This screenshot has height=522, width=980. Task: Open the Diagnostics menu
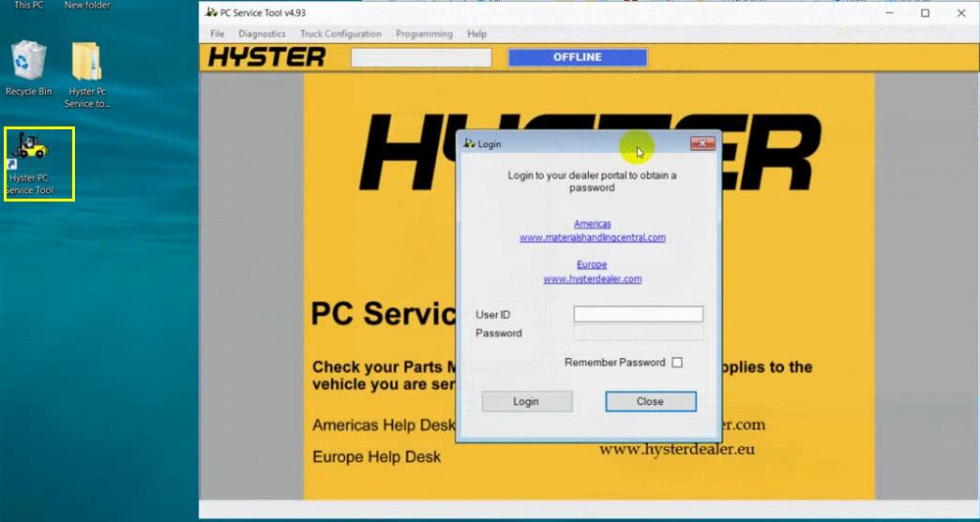tap(262, 34)
